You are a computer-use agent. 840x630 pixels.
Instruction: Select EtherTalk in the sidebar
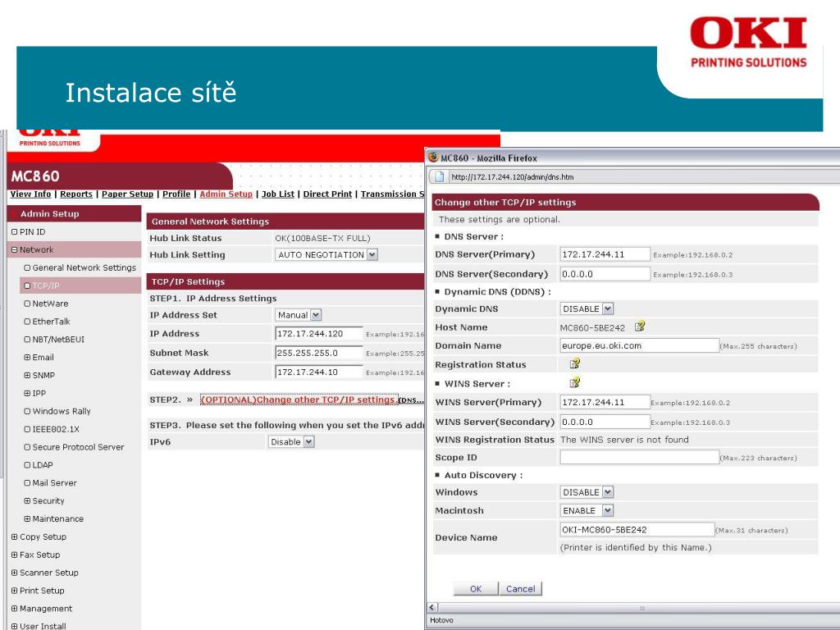click(x=51, y=322)
